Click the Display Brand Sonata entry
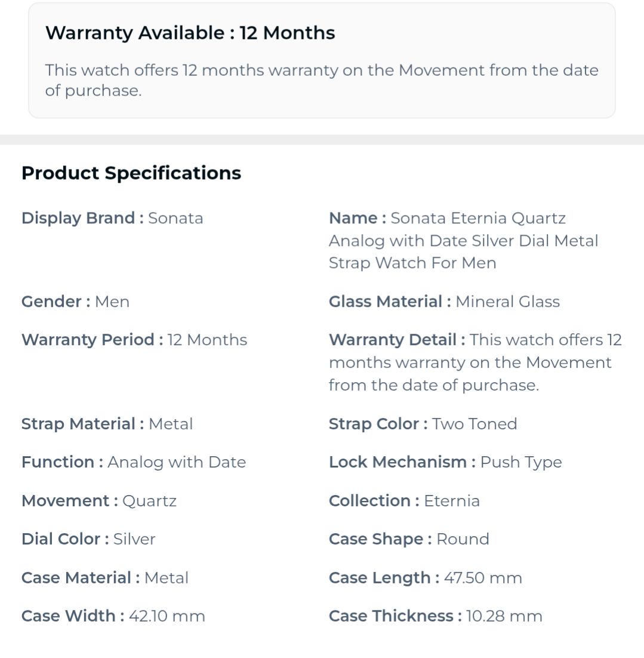The width and height of the screenshot is (644, 658). tap(112, 218)
